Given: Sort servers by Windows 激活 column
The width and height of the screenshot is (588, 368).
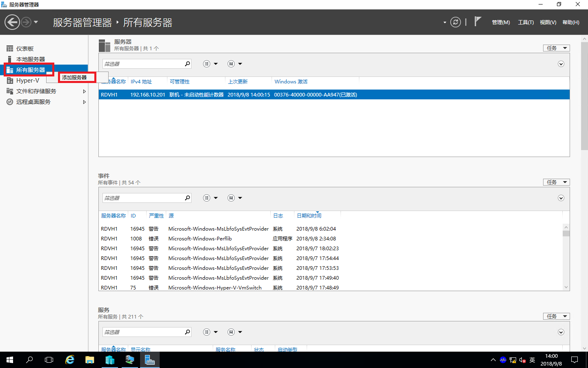Looking at the screenshot, I should (x=291, y=82).
